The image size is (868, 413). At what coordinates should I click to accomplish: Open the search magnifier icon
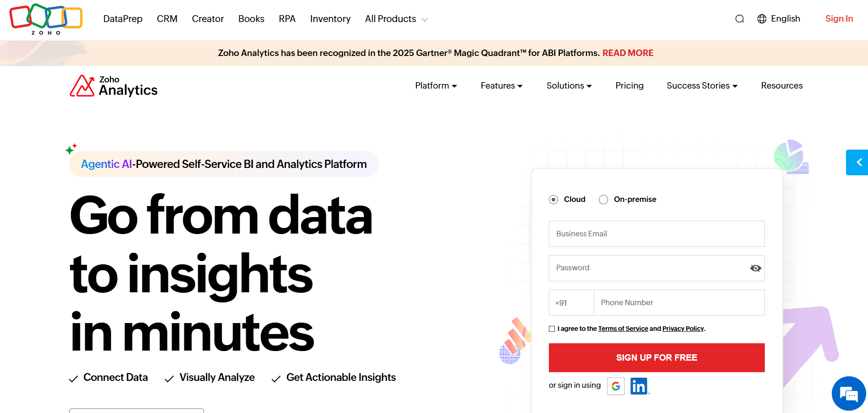tap(740, 19)
